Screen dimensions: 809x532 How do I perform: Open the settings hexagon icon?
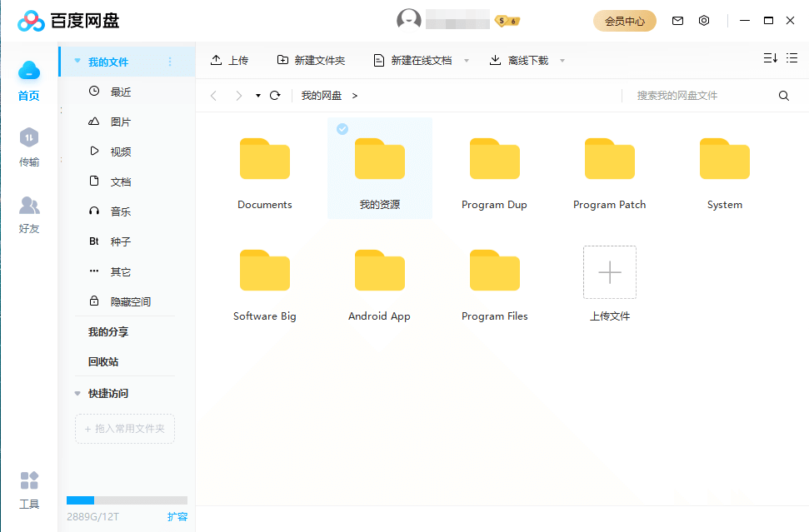coord(704,21)
